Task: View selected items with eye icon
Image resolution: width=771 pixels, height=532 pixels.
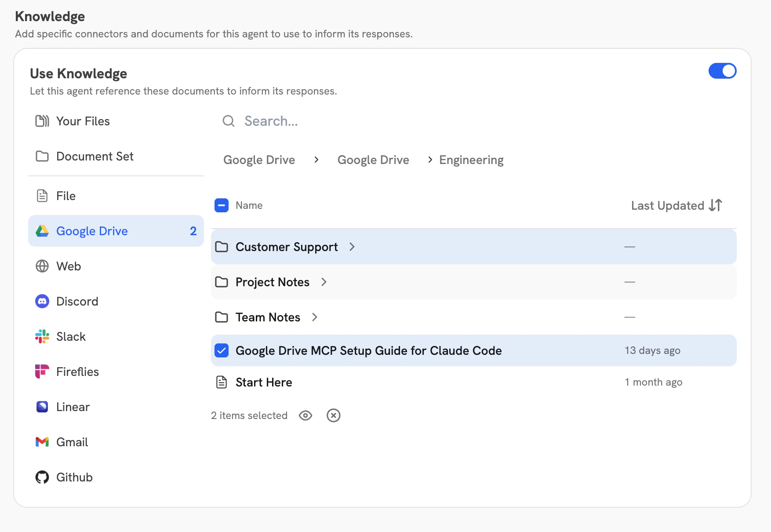Action: [305, 415]
